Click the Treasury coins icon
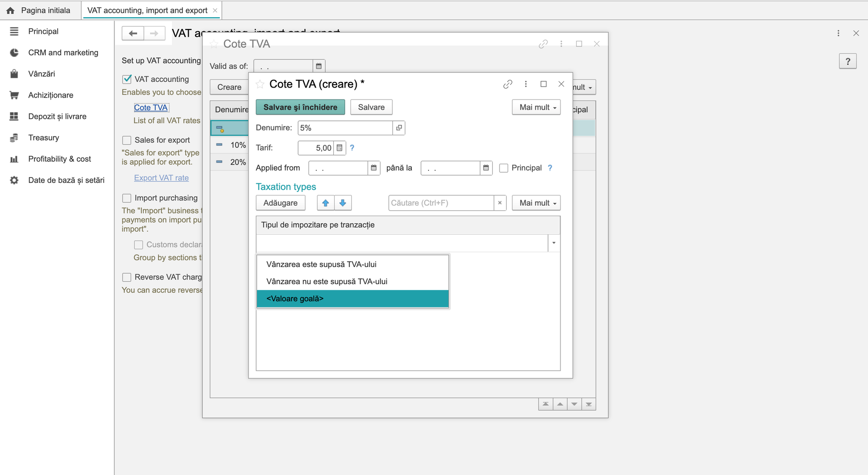Image resolution: width=868 pixels, height=475 pixels. [14, 138]
